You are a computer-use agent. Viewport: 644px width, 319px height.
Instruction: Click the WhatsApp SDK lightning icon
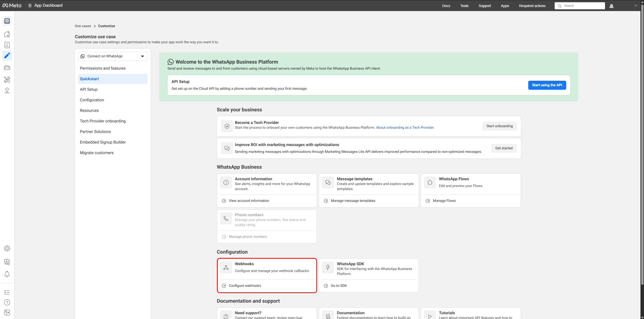point(328,267)
